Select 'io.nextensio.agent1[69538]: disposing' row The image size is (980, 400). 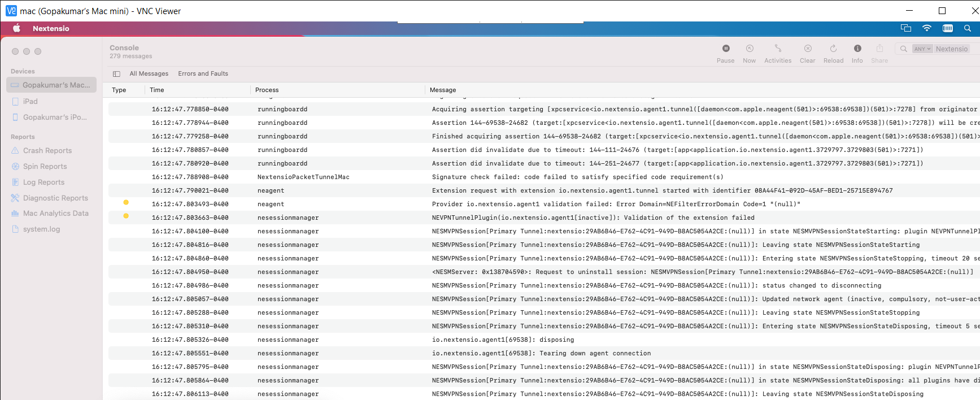pyautogui.click(x=544, y=340)
